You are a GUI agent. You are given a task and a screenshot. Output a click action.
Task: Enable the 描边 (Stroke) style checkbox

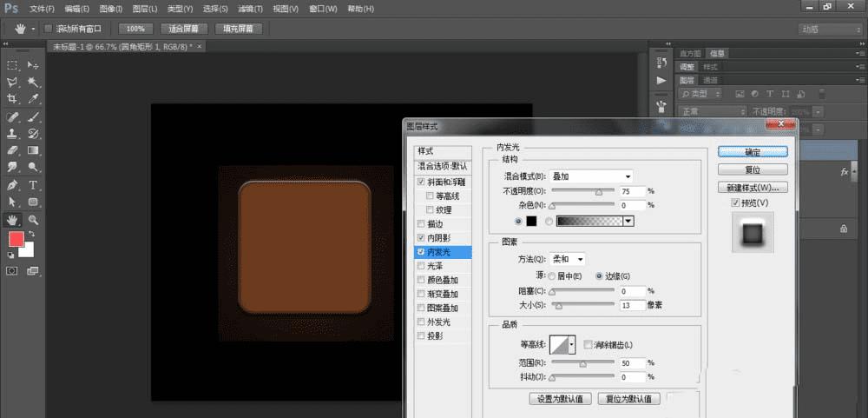coord(421,224)
